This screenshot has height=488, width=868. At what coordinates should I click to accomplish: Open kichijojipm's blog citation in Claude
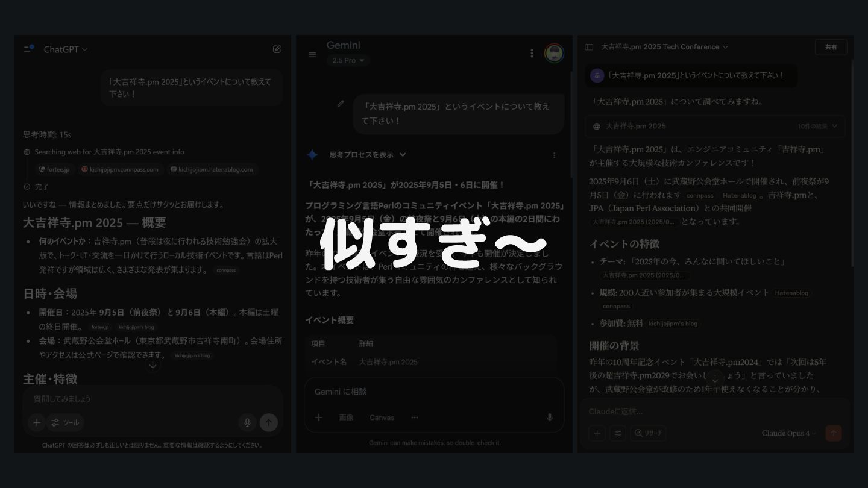pos(673,324)
